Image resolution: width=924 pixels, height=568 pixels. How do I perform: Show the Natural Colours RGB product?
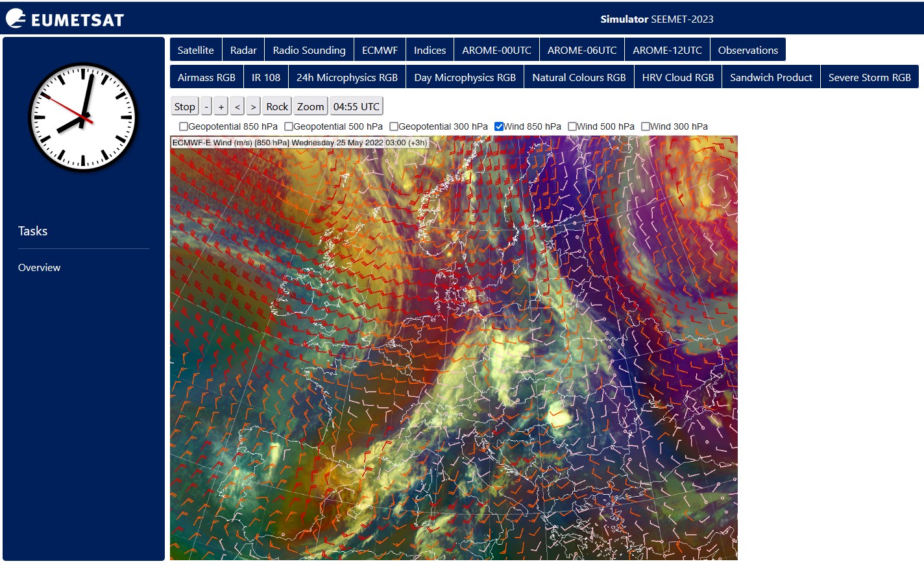click(579, 77)
